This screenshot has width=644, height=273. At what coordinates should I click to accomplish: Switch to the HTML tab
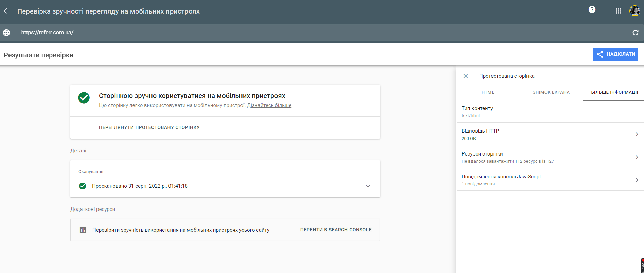point(488,92)
